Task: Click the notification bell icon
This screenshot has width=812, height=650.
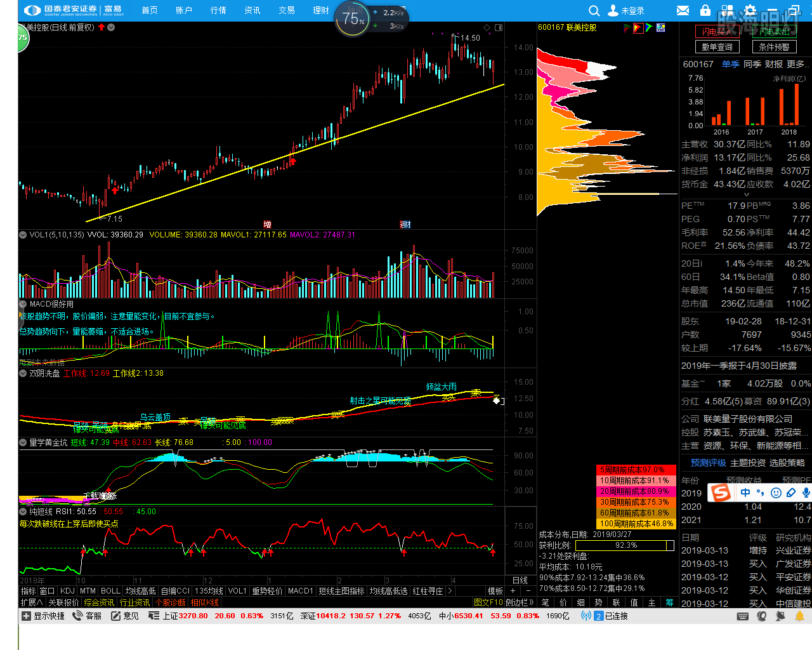Action: click(799, 616)
